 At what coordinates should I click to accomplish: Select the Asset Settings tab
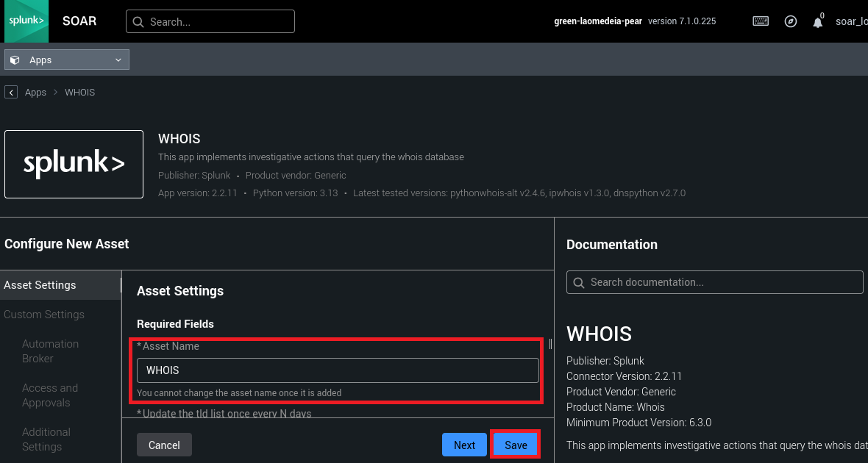[x=40, y=285]
